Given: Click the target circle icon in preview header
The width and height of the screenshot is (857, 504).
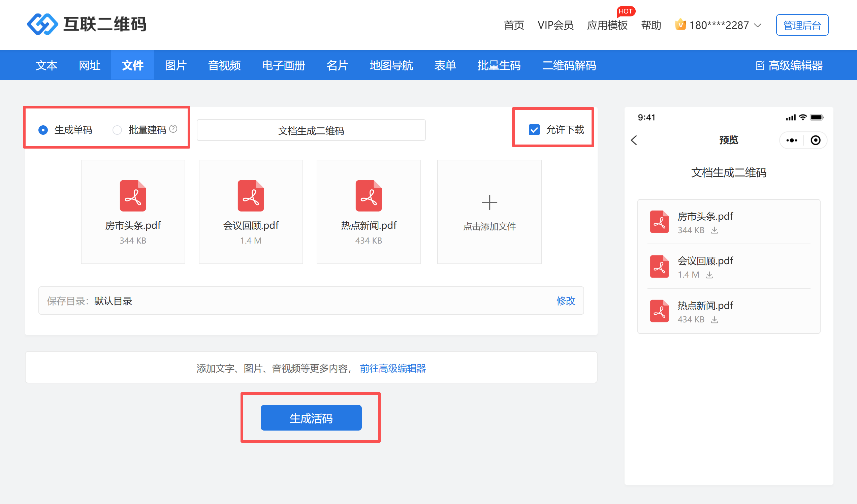Looking at the screenshot, I should point(816,140).
